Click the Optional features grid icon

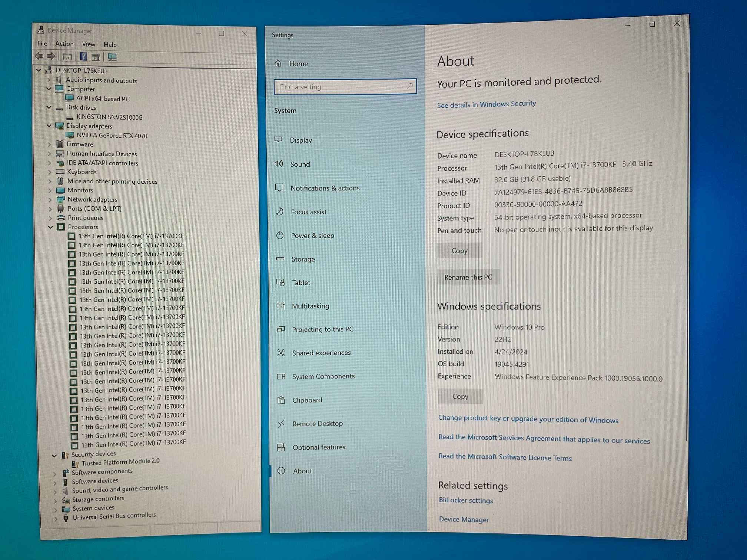[x=281, y=447]
